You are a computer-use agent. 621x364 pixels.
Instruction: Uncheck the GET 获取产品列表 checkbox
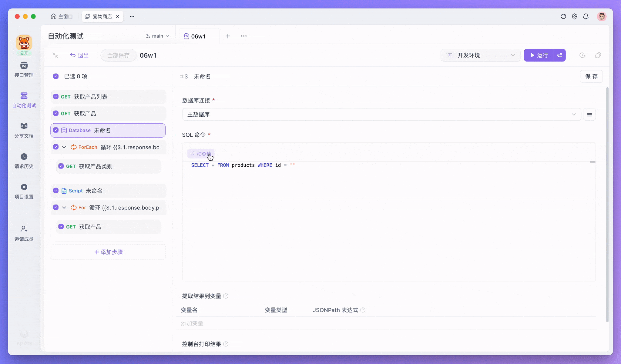[x=56, y=97]
